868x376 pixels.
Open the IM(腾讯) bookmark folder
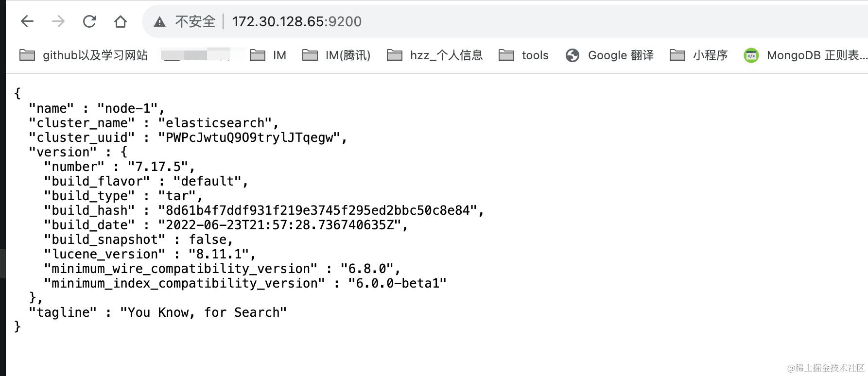tap(336, 55)
